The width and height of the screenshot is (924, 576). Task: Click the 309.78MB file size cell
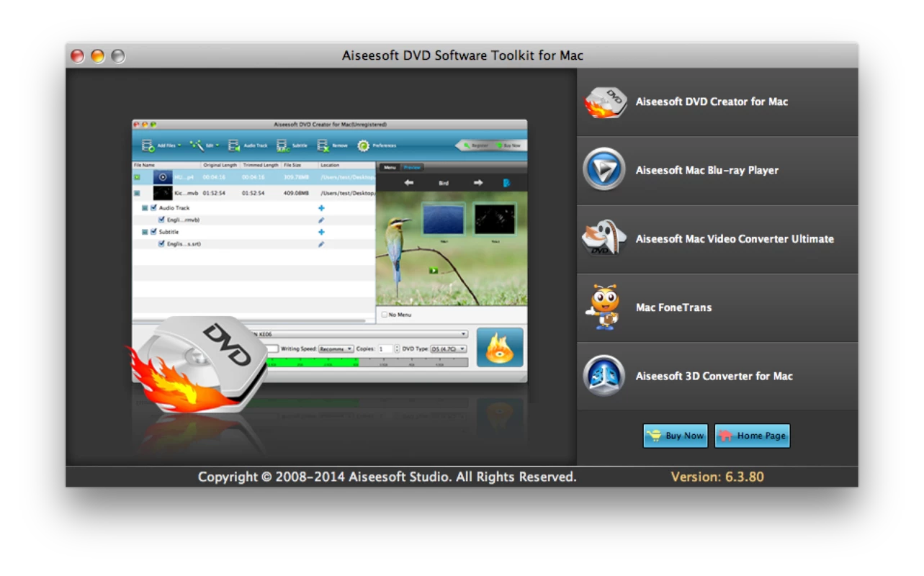(x=296, y=177)
